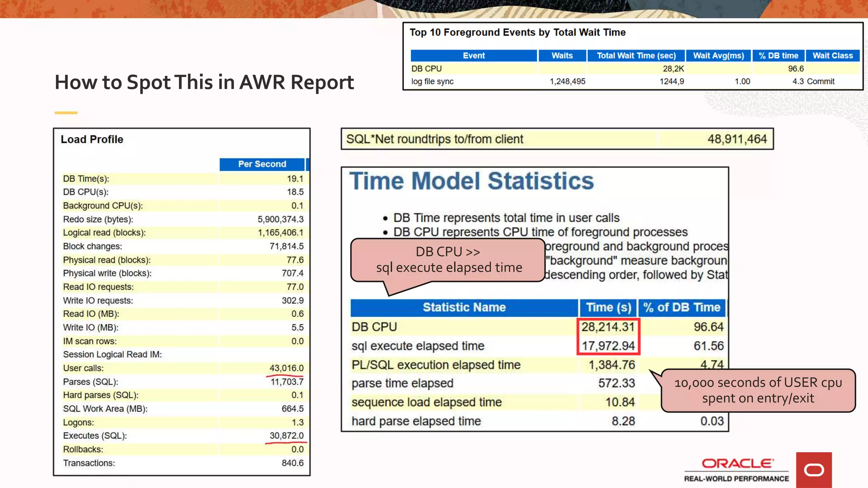The height and width of the screenshot is (488, 868).
Task: Click the 'Hard parses (SQL):' label
Action: click(x=101, y=395)
